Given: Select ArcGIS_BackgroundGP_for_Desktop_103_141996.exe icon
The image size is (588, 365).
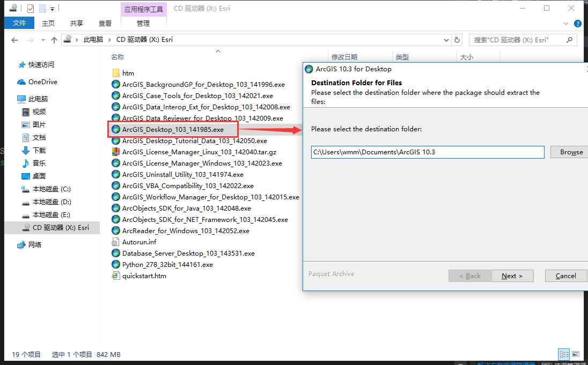Looking at the screenshot, I should 116,84.
